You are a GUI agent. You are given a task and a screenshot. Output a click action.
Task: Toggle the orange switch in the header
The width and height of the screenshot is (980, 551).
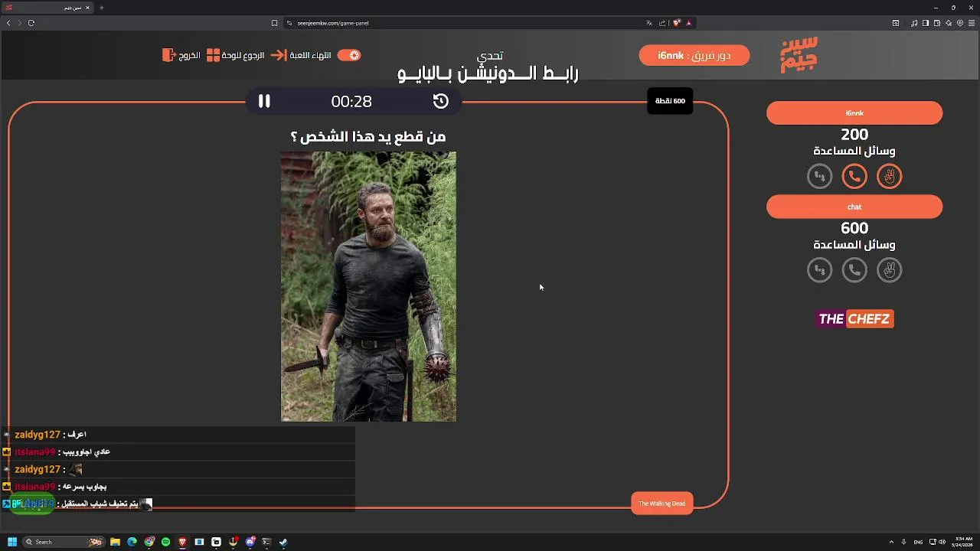349,55
